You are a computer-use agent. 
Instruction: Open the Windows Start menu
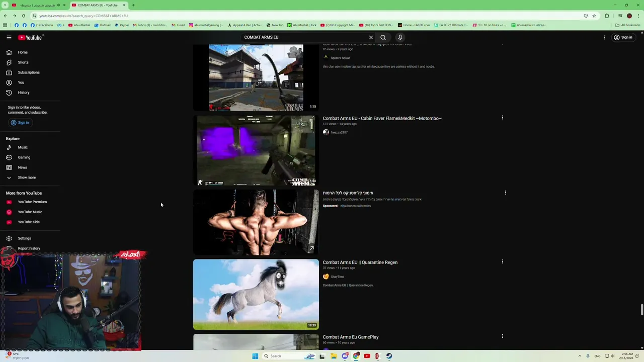click(x=255, y=356)
